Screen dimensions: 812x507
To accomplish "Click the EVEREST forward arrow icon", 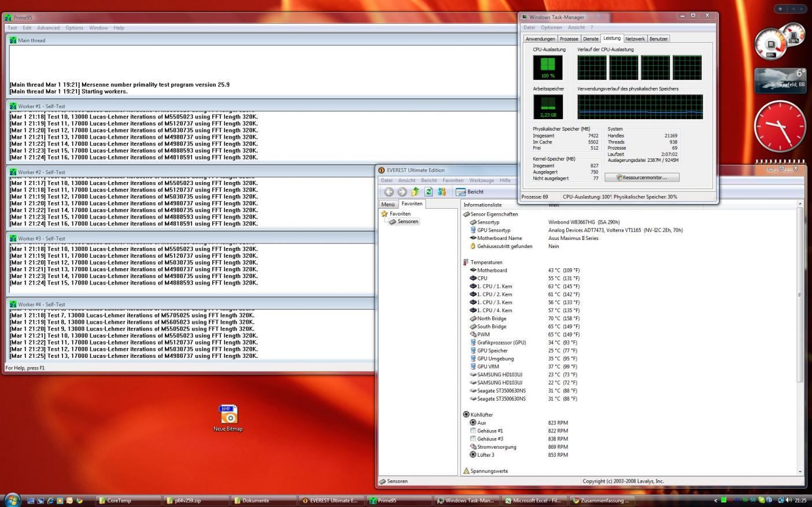I will coord(402,192).
